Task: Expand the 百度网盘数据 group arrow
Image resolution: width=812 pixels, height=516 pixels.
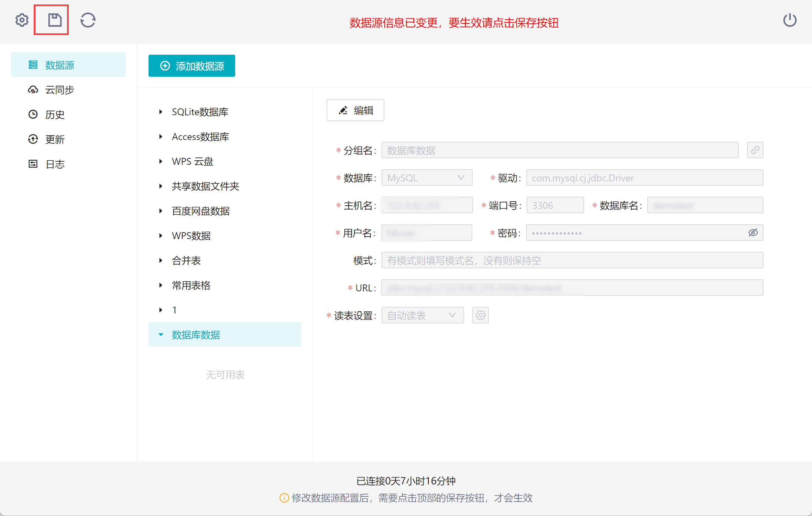Action: [161, 211]
